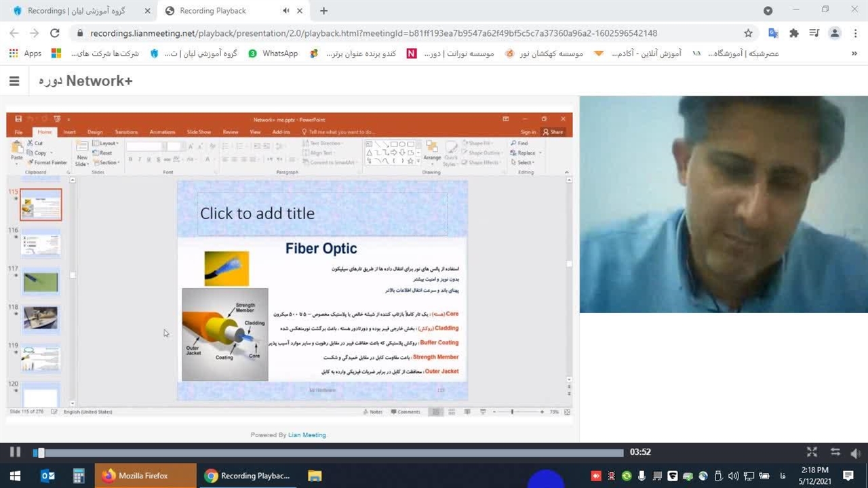Open the WhatsApp bookmark
The width and height of the screenshot is (868, 488).
273,54
